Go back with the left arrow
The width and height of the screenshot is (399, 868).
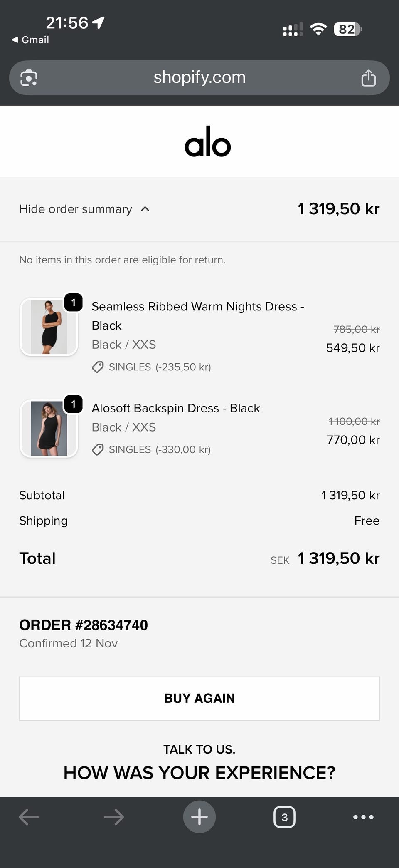[29, 817]
